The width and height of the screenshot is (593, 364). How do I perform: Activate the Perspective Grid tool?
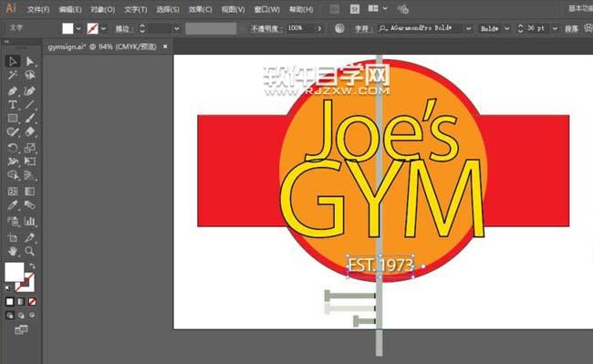click(29, 175)
